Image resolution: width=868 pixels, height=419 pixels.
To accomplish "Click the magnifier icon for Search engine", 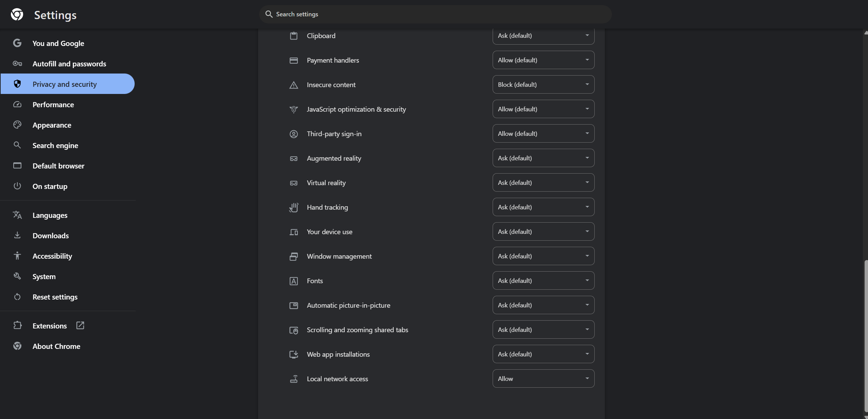I will coord(17,145).
